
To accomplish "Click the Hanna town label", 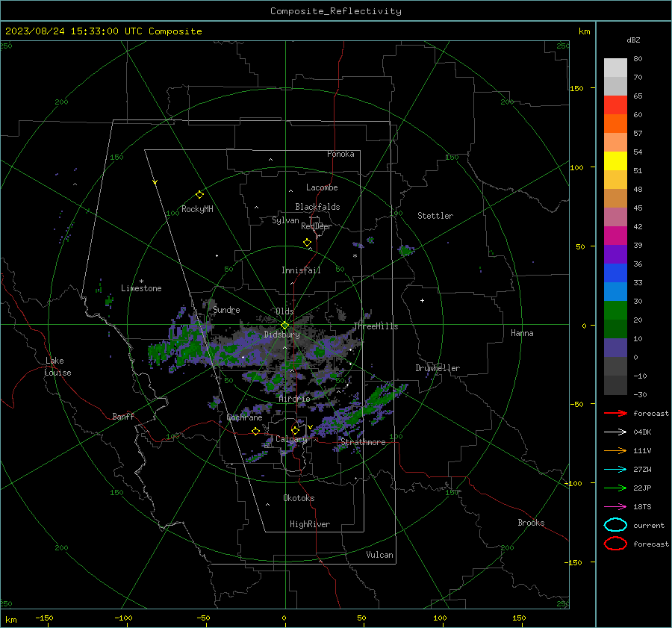I will coord(522,333).
